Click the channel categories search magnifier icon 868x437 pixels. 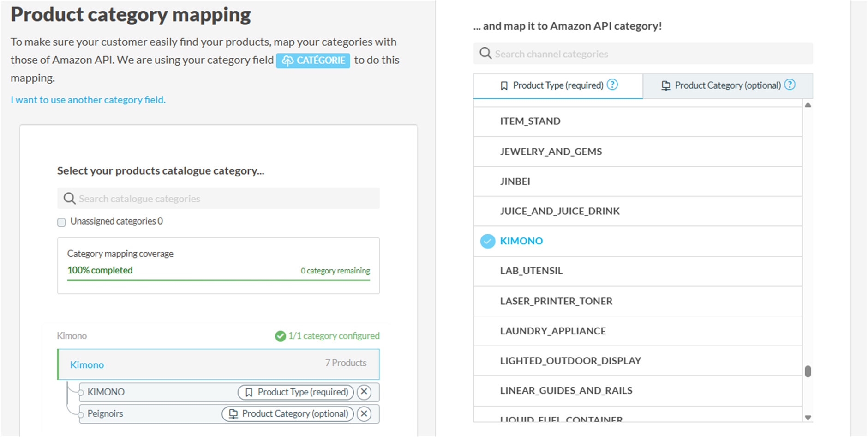485,54
